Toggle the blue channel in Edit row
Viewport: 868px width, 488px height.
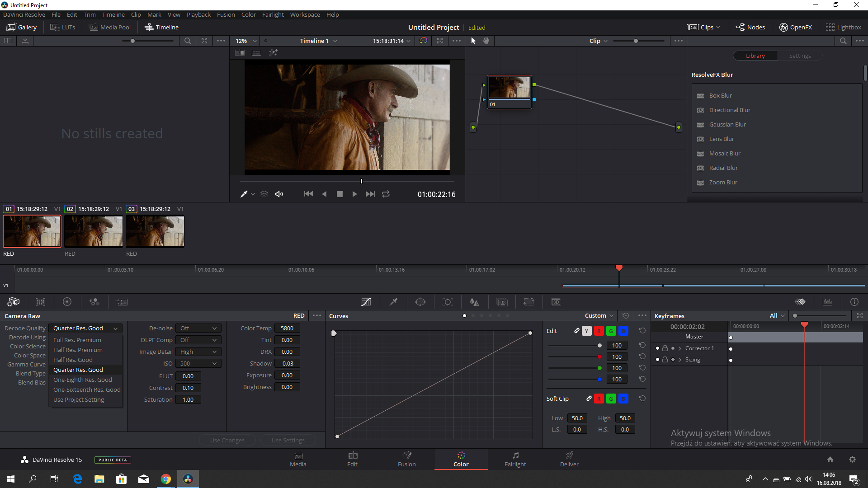pos(623,331)
